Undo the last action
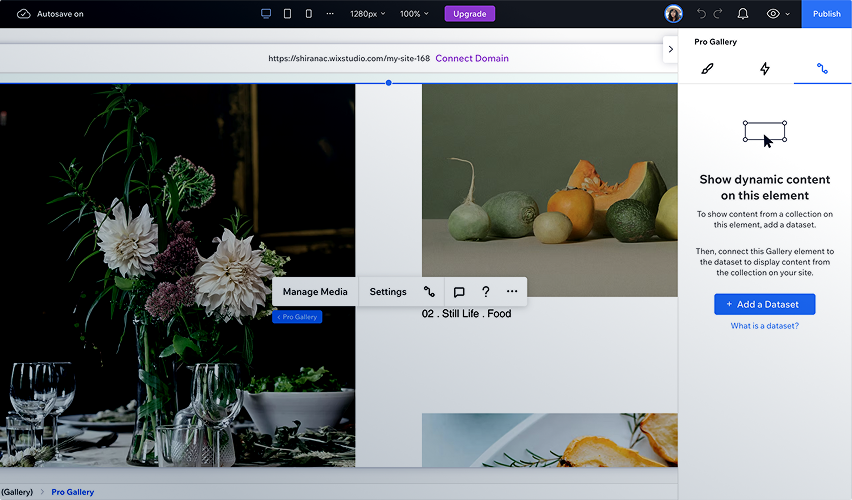 701,14
